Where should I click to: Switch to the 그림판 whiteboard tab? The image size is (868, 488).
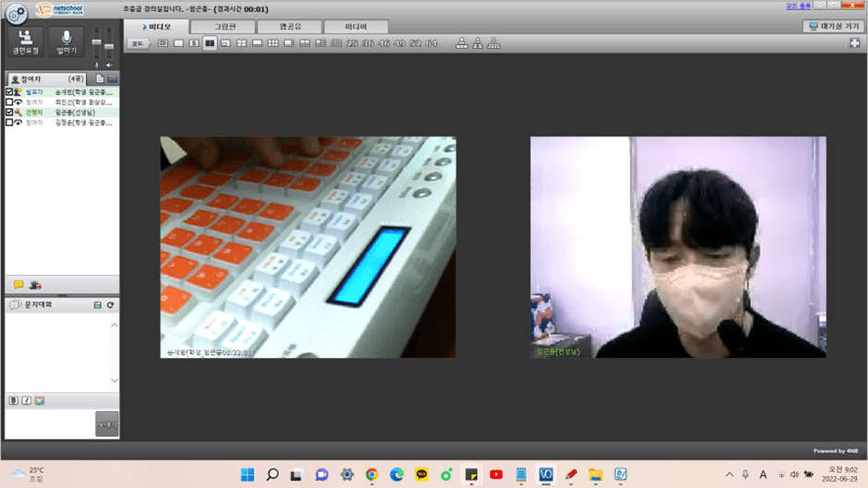225,27
